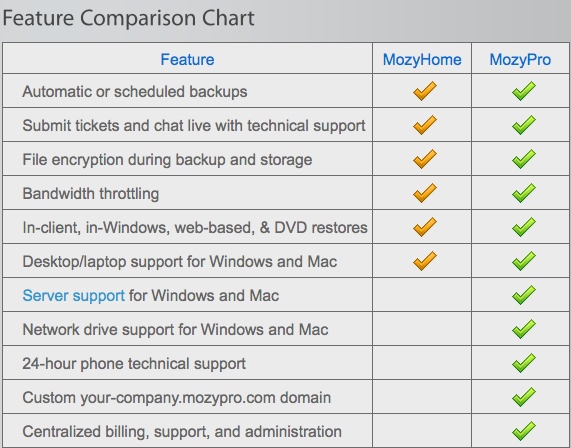571x448 pixels.
Task: Click the orange checkmark for Submit tickets row
Action: (x=425, y=125)
